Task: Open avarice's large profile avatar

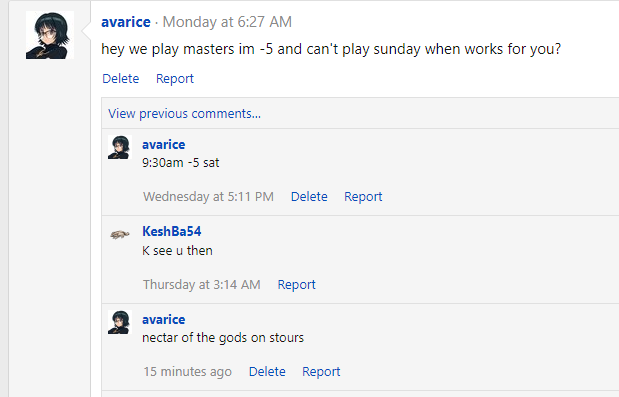Action: click(x=50, y=35)
